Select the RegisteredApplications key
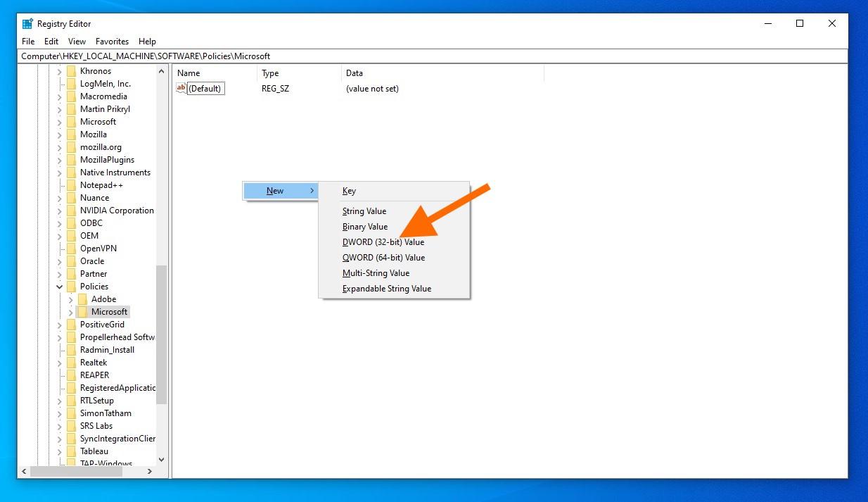 pyautogui.click(x=117, y=388)
